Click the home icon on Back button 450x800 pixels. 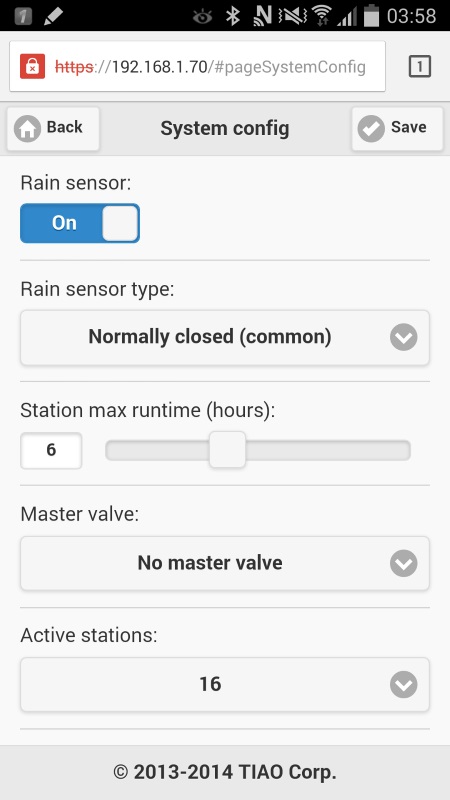pyautogui.click(x=27, y=129)
